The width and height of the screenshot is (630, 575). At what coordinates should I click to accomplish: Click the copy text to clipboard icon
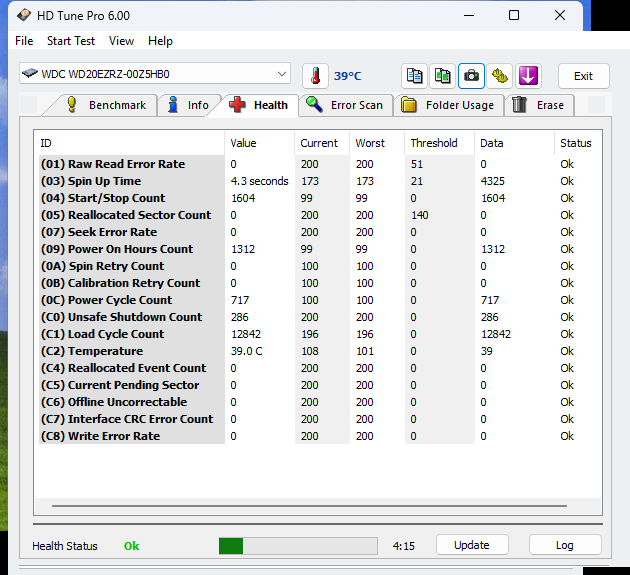click(x=414, y=76)
